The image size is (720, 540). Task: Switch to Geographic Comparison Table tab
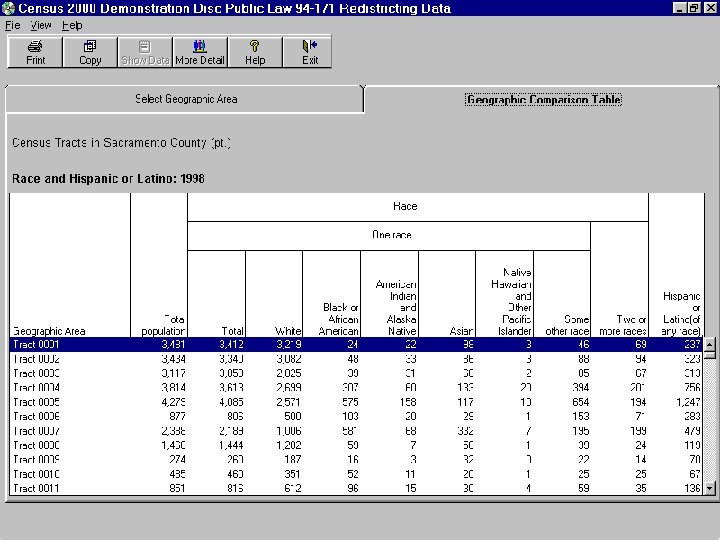click(x=543, y=100)
